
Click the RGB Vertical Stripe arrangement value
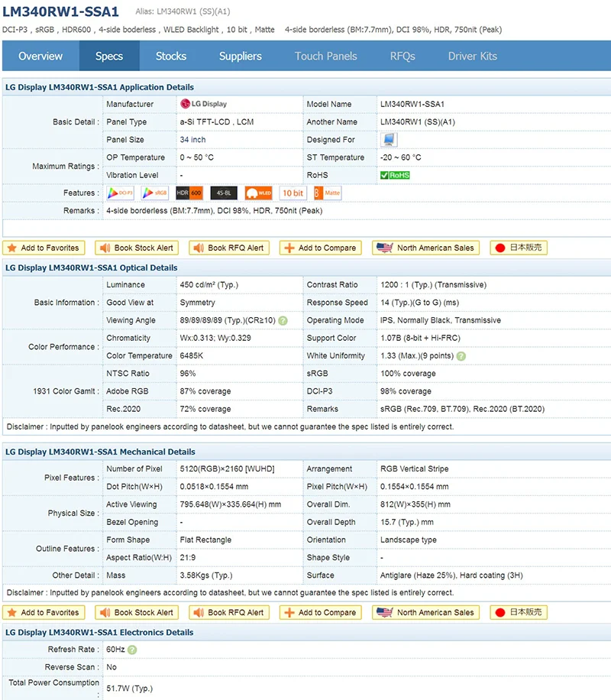[415, 469]
